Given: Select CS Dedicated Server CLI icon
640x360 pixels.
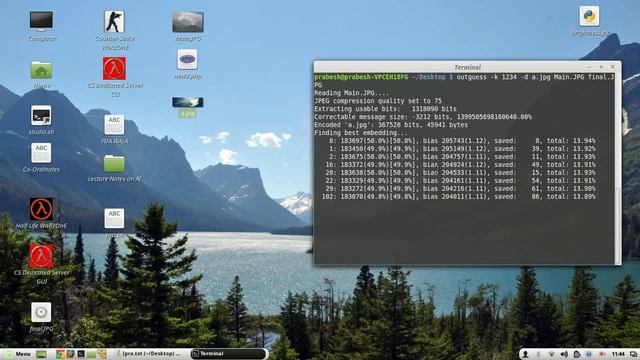Looking at the screenshot, I should pos(114,69).
